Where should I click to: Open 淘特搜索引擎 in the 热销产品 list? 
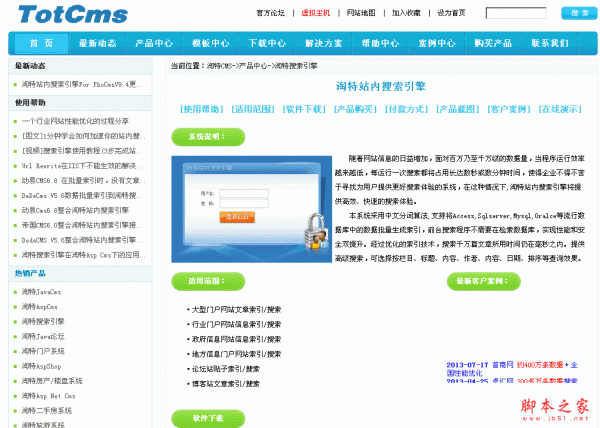tap(43, 322)
